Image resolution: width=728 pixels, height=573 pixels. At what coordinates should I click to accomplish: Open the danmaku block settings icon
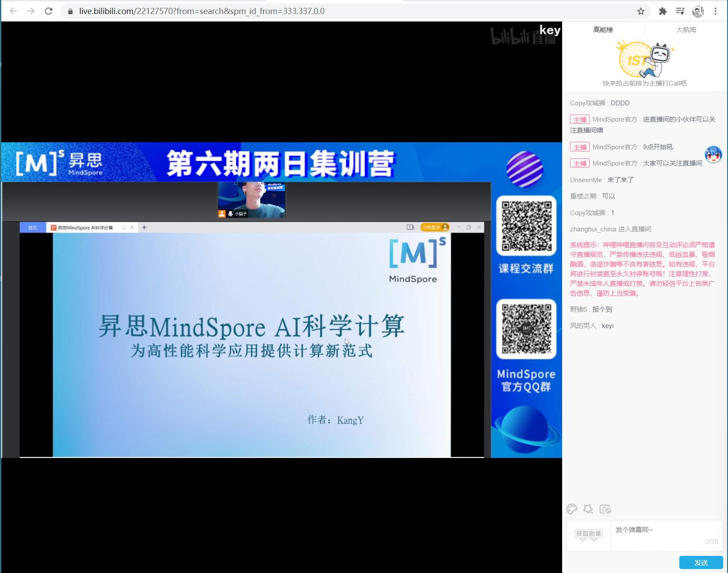[x=605, y=509]
